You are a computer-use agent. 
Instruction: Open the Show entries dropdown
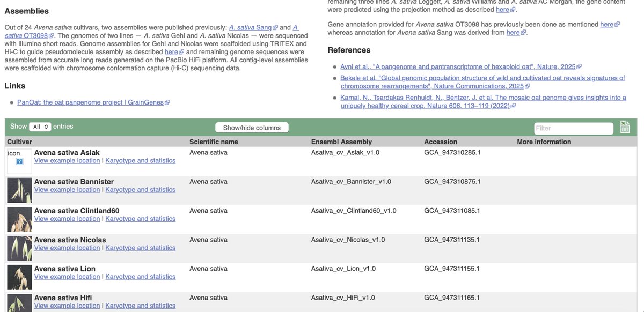pyautogui.click(x=40, y=127)
